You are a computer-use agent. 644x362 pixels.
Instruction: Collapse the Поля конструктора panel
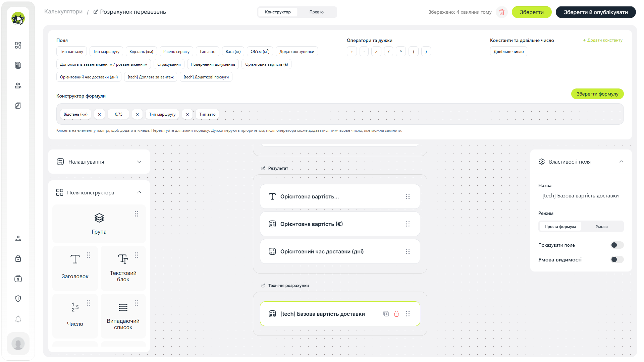click(x=139, y=192)
